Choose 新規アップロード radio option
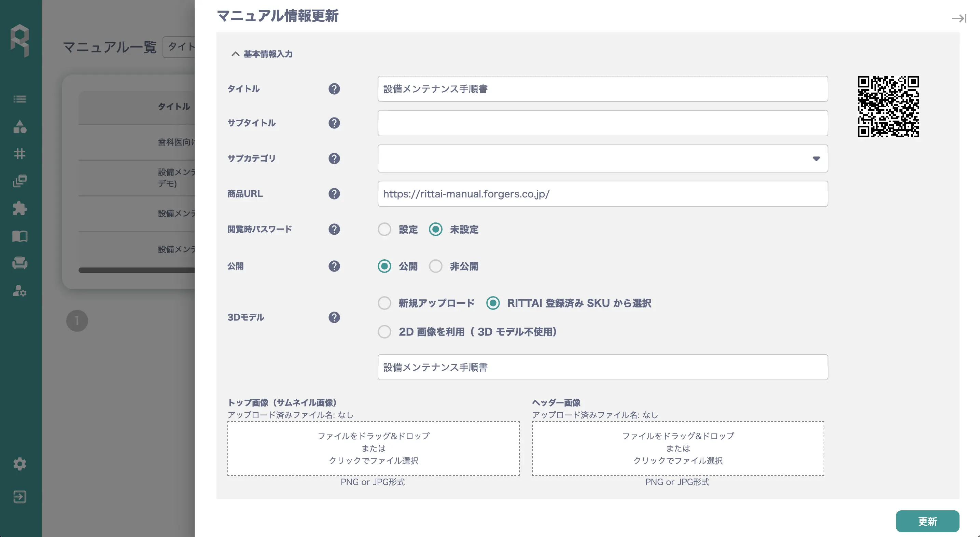This screenshot has width=980, height=537. coord(384,303)
